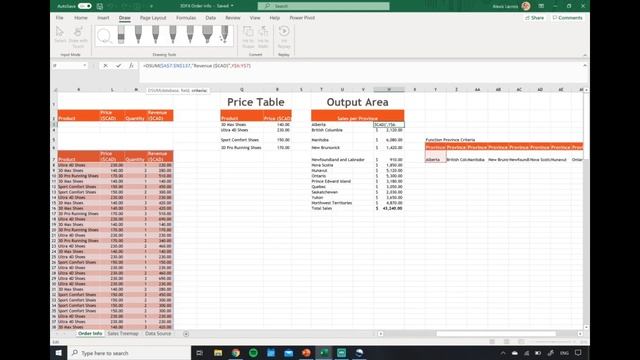Click the Share button
The width and height of the screenshot is (640, 360).
tap(534, 18)
